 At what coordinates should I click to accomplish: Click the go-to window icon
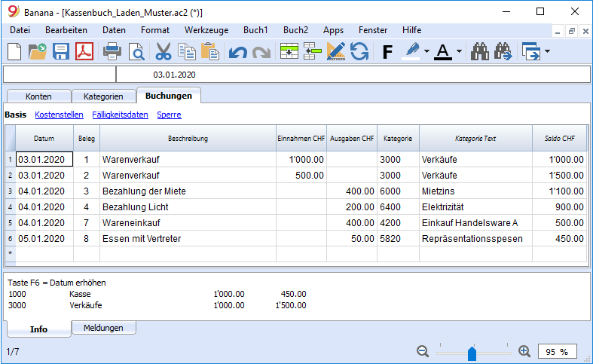coord(531,51)
